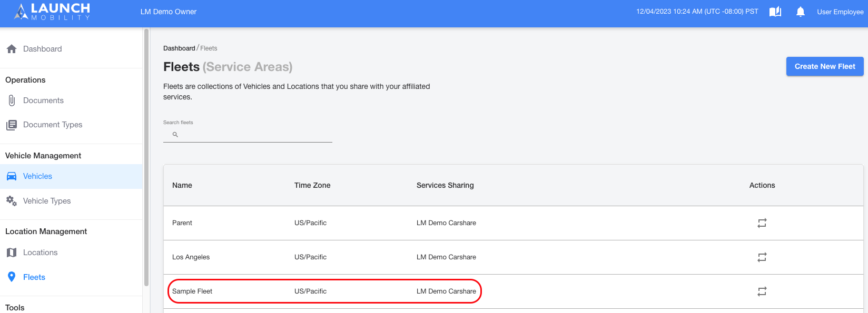
Task: Click the Launch Mobility logo
Action: coord(52,12)
